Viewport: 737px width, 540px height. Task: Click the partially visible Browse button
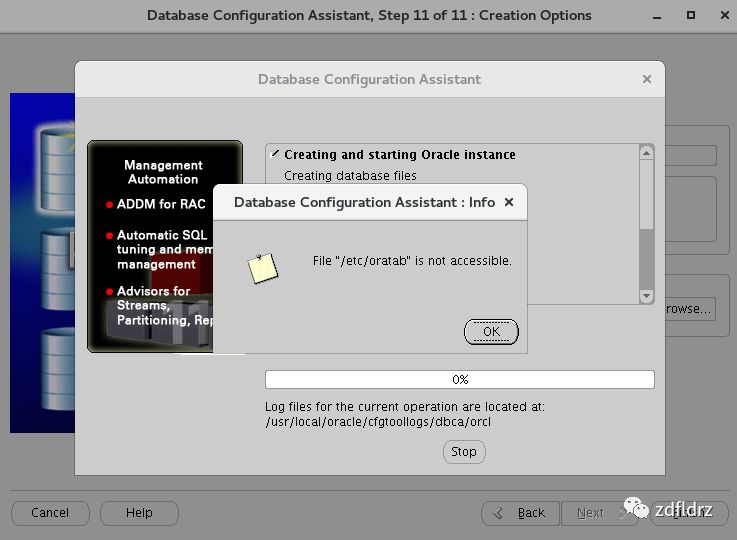tap(690, 309)
